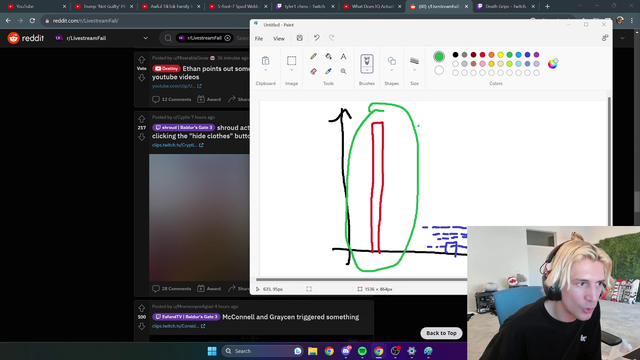Switch to the Death Grips Twitch tab

point(505,6)
